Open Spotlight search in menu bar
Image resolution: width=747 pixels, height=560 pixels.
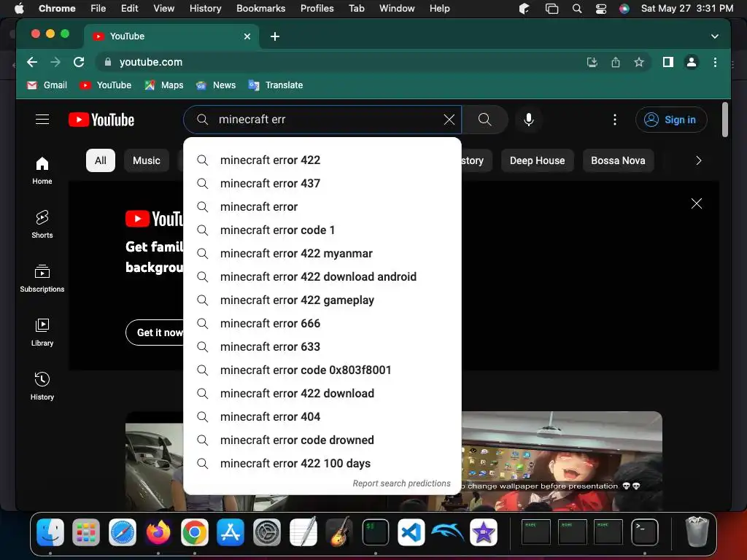click(x=577, y=9)
